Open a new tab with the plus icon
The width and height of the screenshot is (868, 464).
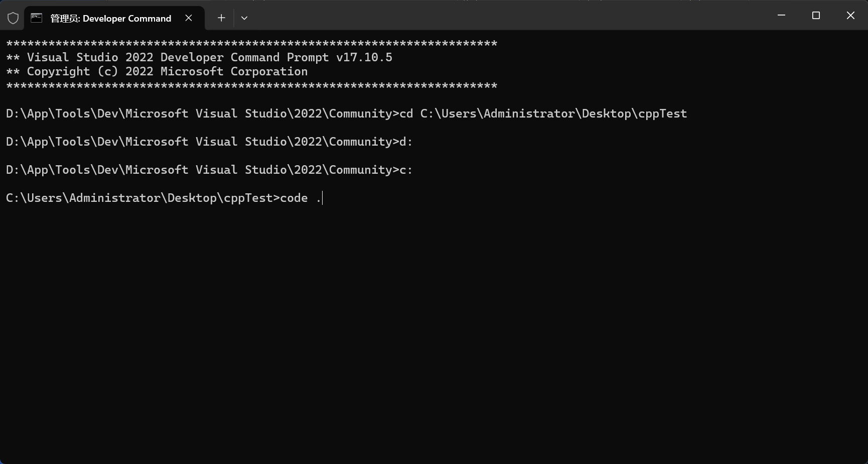221,18
